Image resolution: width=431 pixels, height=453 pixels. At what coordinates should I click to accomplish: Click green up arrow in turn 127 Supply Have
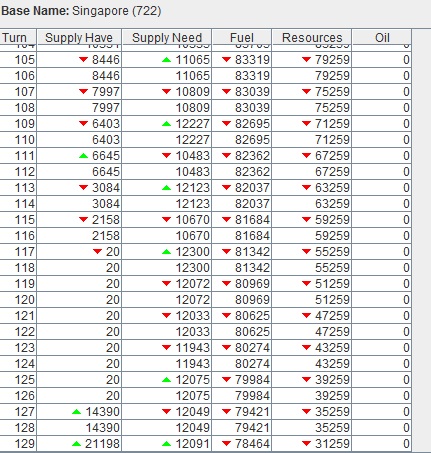77,412
